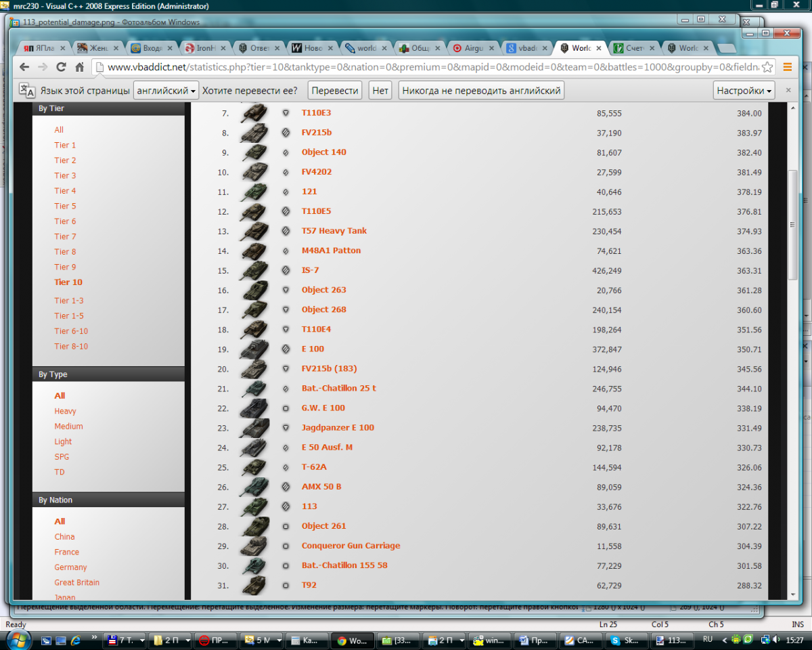Switch to the 'Счетч' browser tab
Image resolution: width=812 pixels, height=650 pixels.
634,48
